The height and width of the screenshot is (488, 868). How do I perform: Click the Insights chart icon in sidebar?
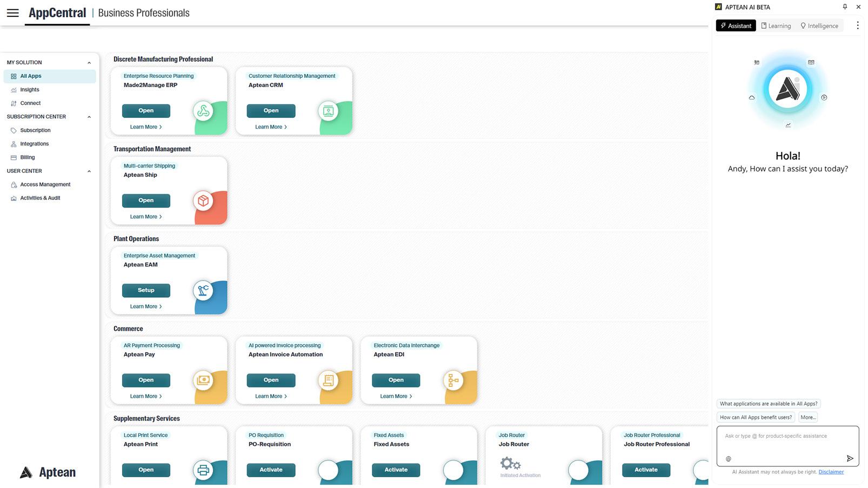14,90
